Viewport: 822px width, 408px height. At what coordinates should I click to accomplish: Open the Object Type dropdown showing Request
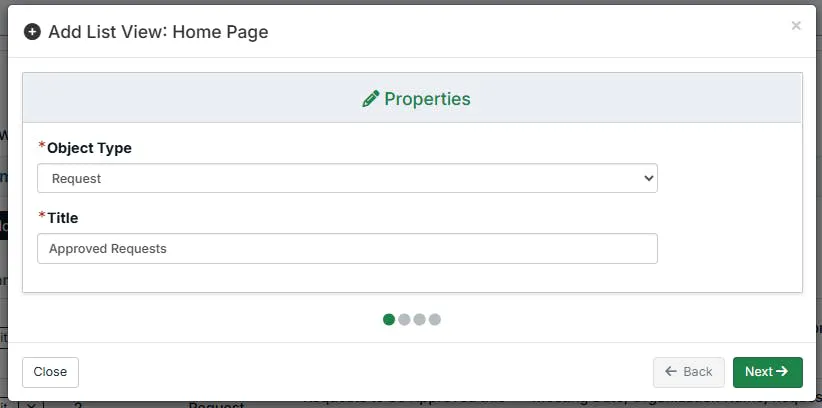[x=347, y=178]
